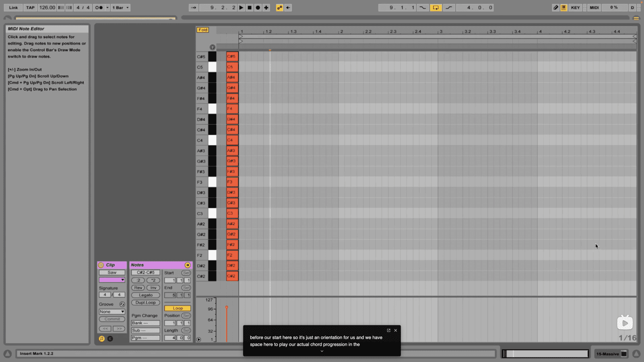Click the nudge forward >> button
644x362 pixels.
click(119, 329)
